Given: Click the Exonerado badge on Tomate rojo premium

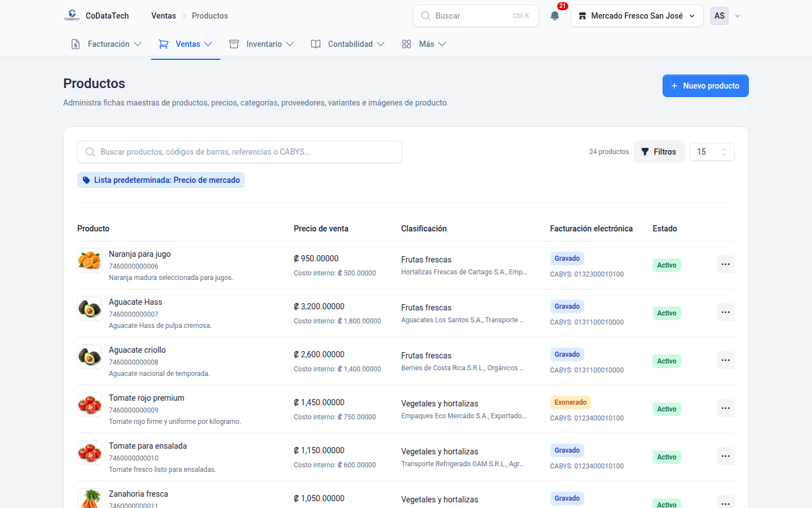Looking at the screenshot, I should (570, 402).
